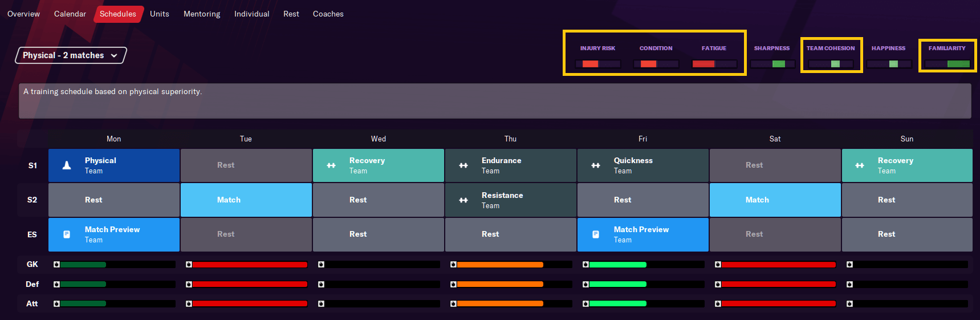This screenshot has width=980, height=320.
Task: Click the S1 session row header
Action: [x=32, y=165]
